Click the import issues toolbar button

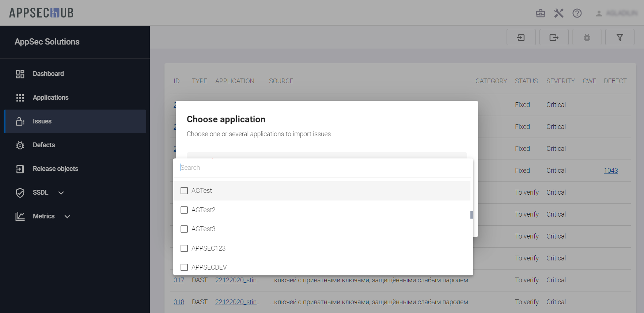coord(521,37)
